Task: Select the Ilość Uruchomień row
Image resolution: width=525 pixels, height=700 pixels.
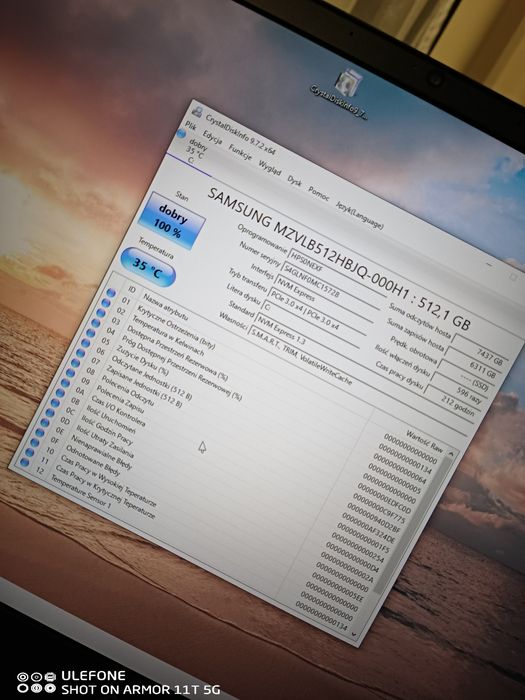Action: (x=111, y=420)
